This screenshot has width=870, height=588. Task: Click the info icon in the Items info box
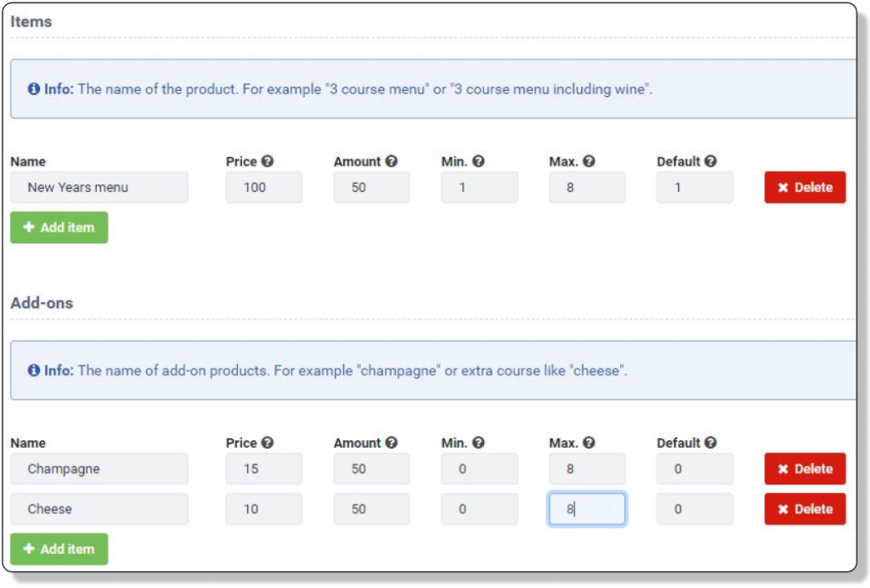[34, 88]
